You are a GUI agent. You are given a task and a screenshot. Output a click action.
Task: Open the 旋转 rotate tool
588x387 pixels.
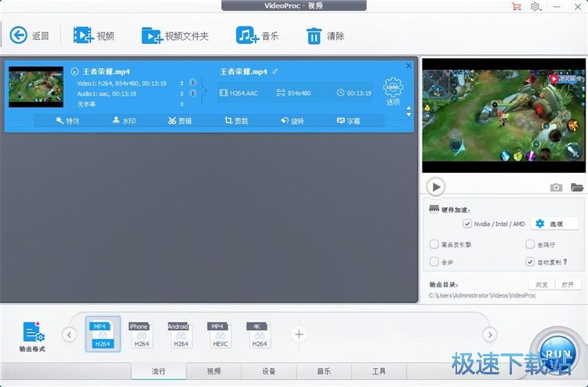[292, 121]
